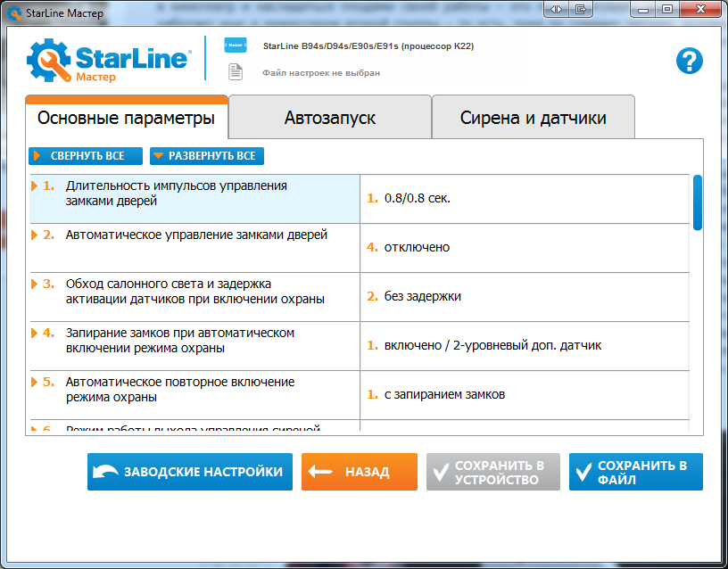Expand all with РАЗВЕРНУТЬ ВСЕ
728x569 pixels.
(207, 156)
